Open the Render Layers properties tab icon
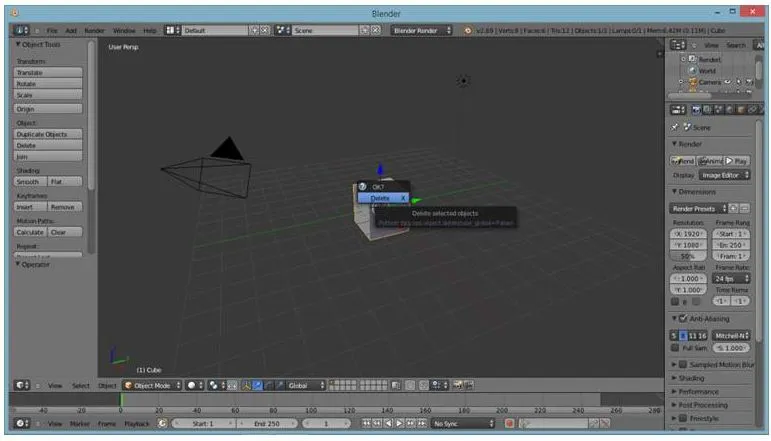The image size is (771, 441). pos(707,110)
